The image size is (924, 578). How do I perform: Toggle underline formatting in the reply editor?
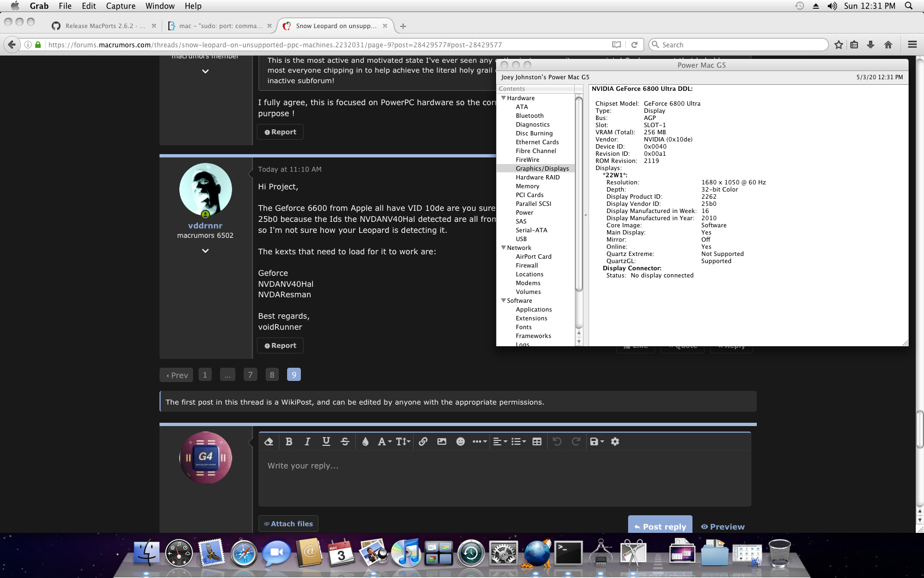click(326, 441)
